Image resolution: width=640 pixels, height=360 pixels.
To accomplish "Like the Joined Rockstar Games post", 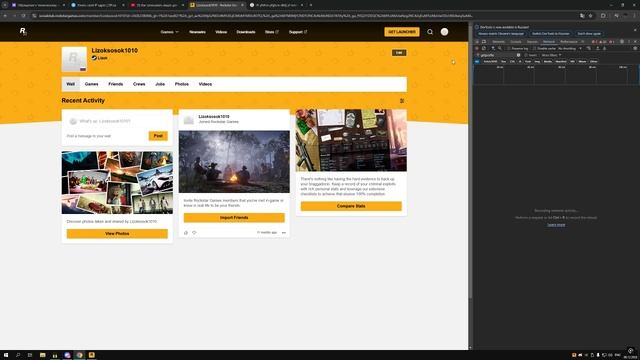I will click(194, 233).
